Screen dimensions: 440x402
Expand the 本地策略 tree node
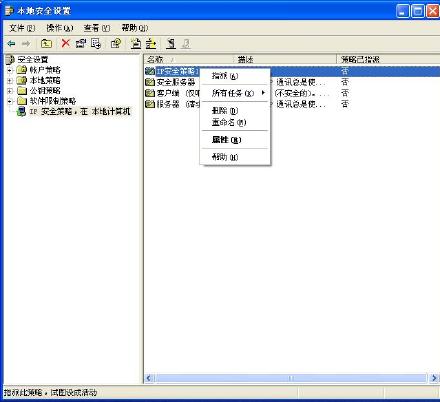10,80
